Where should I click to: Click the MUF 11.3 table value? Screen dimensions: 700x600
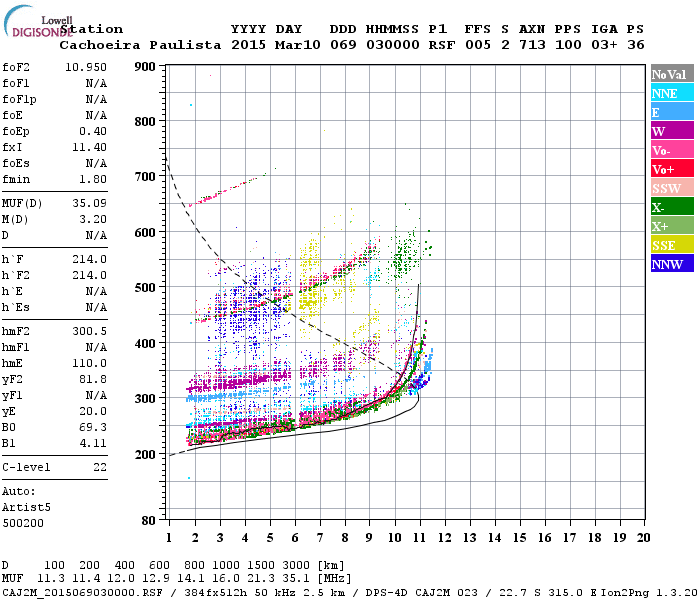pos(50,578)
